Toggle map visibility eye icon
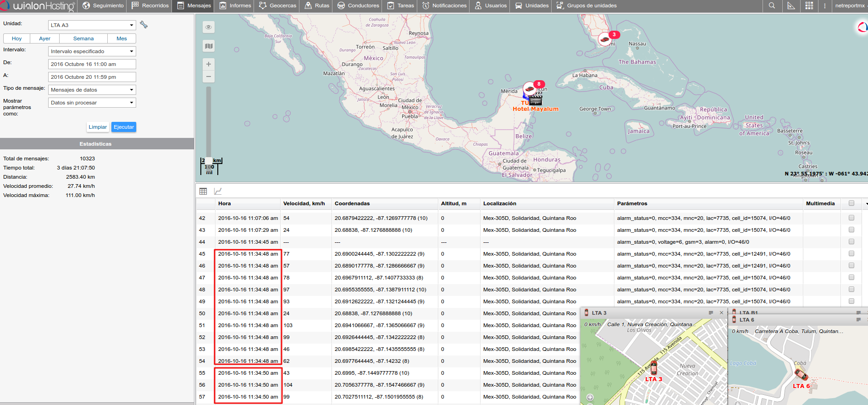Image resolution: width=868 pixels, height=405 pixels. point(209,27)
